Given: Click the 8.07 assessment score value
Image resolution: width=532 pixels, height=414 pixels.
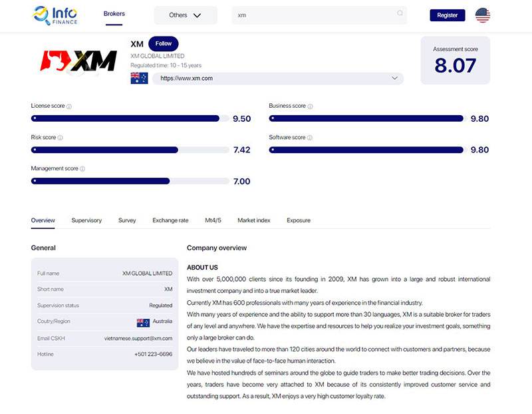Looking at the screenshot, I should (456, 65).
